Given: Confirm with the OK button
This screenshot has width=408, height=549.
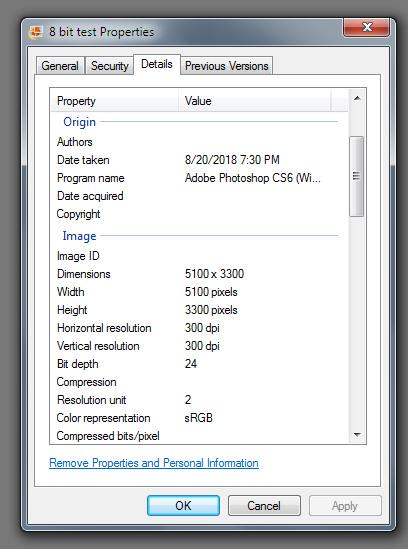Looking at the screenshot, I should click(x=183, y=506).
